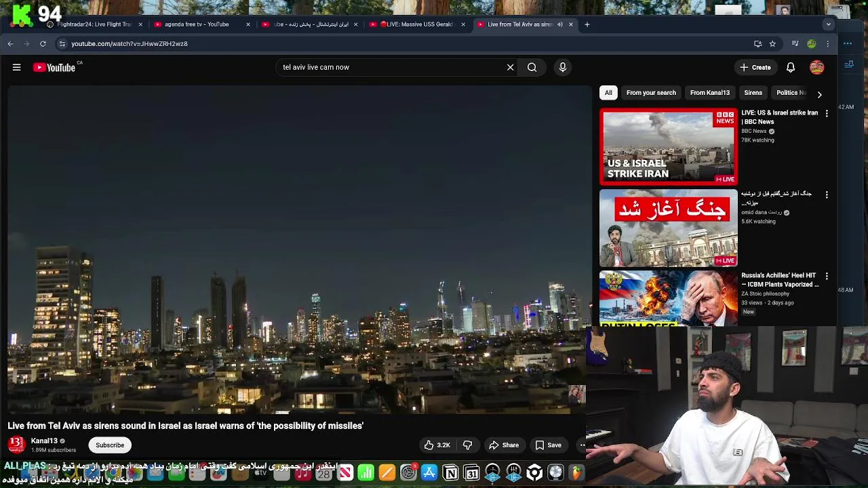Open options menu for the omid dana video
Viewport: 868px width, 488px height.
(827, 195)
